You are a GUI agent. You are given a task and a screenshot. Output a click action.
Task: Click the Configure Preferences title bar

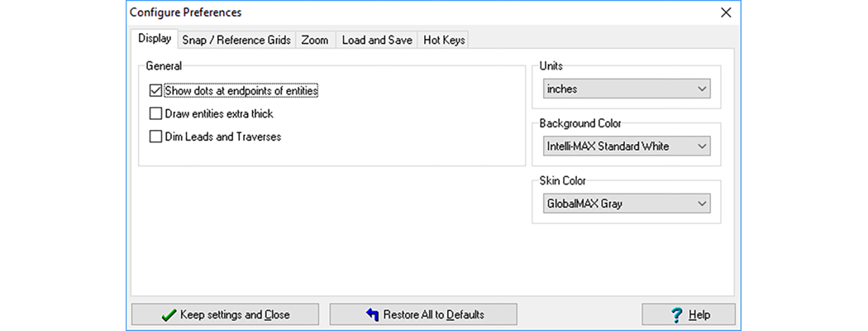(x=413, y=12)
